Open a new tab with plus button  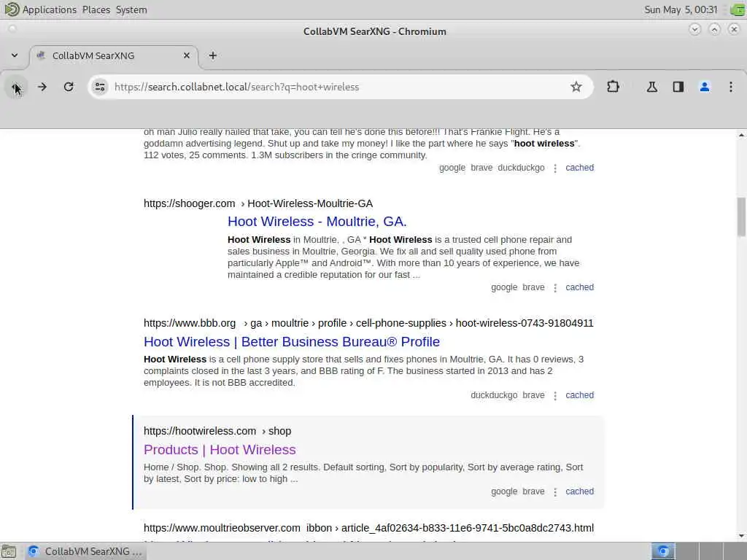(x=213, y=55)
